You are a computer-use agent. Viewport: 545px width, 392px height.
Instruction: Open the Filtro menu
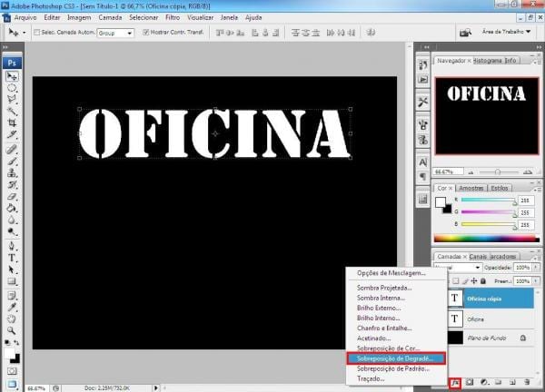tap(173, 18)
